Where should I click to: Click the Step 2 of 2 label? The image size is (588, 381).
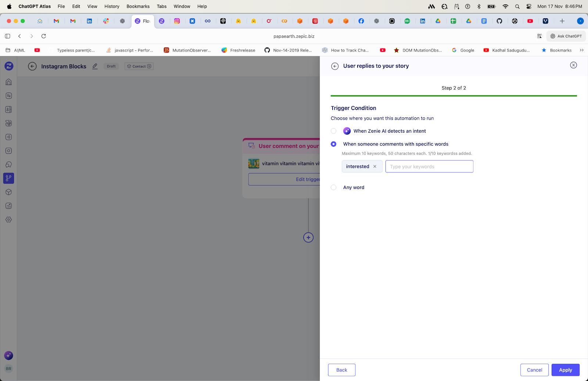click(454, 88)
